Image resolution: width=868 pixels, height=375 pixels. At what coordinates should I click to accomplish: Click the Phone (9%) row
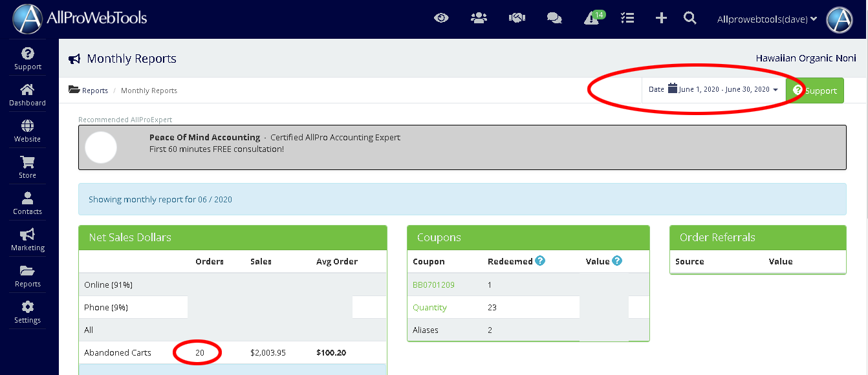(x=233, y=307)
